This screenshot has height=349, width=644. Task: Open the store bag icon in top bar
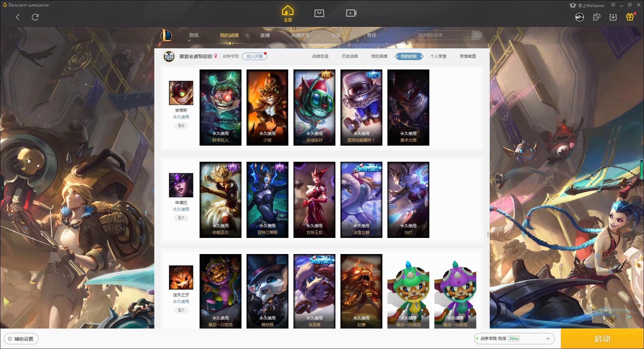click(x=319, y=13)
